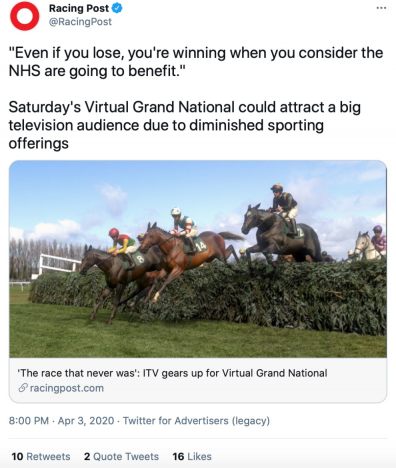
Task: Open the @RacingPost handle link
Action: [80, 22]
